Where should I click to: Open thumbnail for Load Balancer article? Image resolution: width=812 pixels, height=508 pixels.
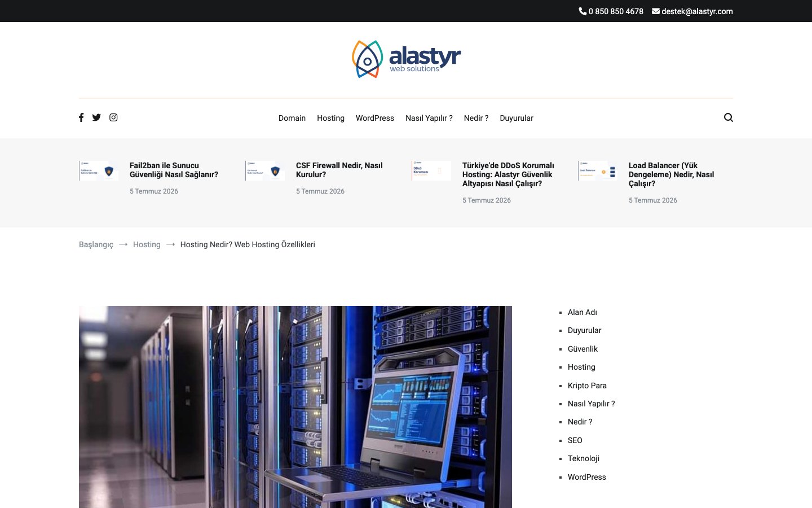tap(598, 170)
